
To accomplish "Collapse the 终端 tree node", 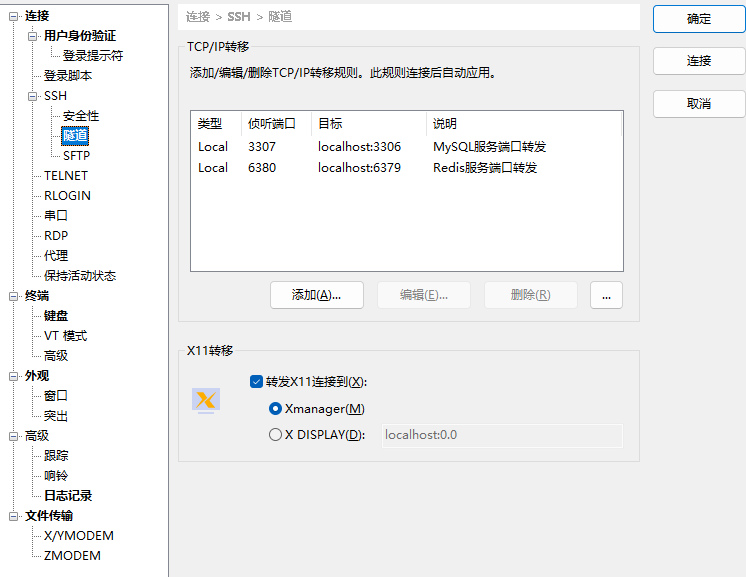I will [x=13, y=296].
